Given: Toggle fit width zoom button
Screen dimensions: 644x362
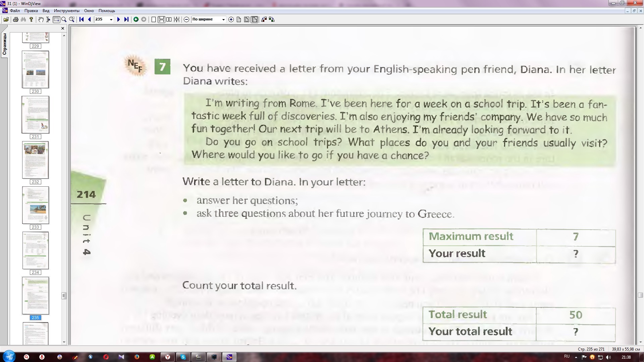Looking at the screenshot, I should pyautogui.click(x=255, y=19).
